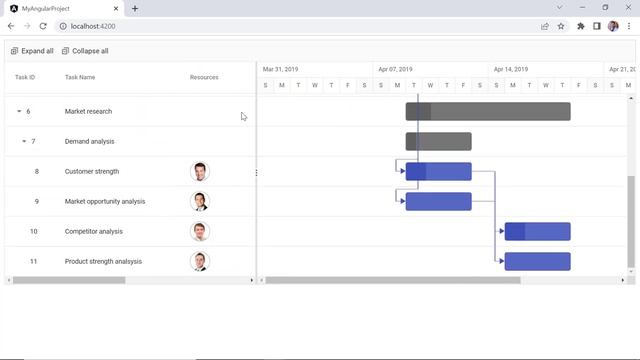640x360 pixels.
Task: View site information icon
Action: coord(63,26)
